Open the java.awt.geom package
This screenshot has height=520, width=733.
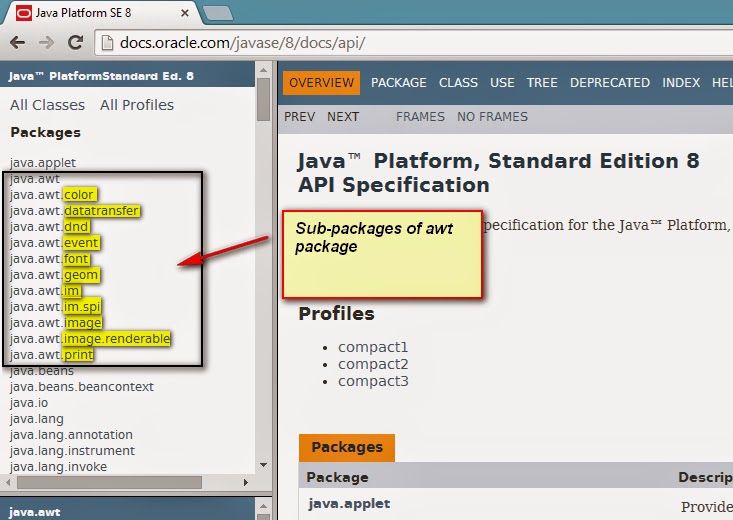point(54,275)
